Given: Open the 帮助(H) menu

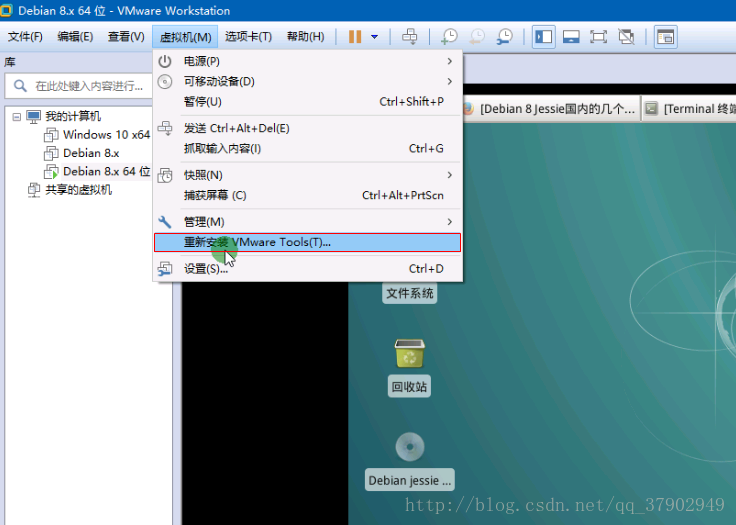Looking at the screenshot, I should tap(306, 37).
